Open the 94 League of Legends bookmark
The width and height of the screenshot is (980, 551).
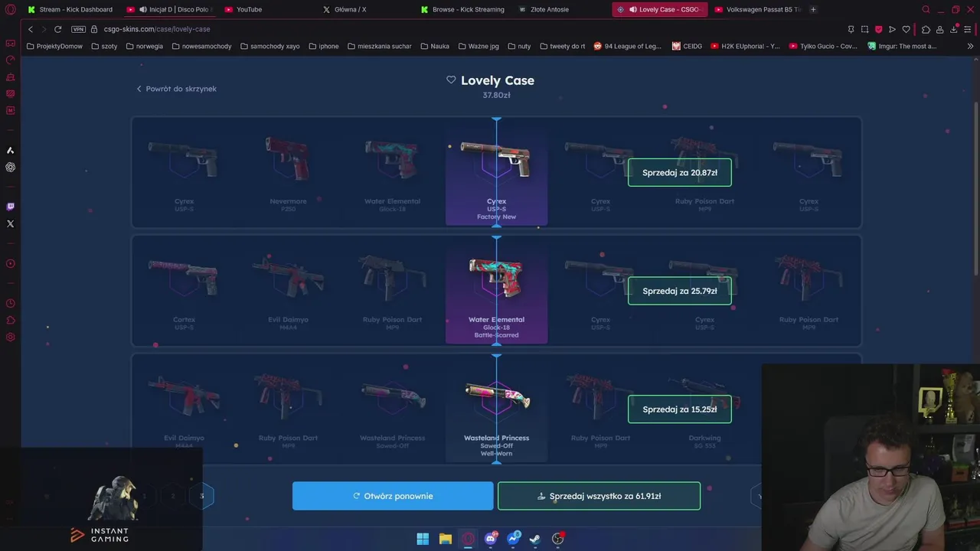627,46
